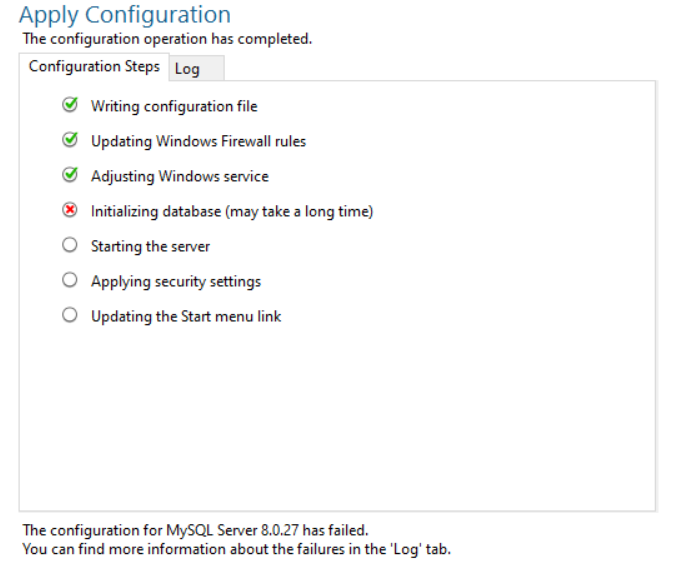Click the Starting the server step label
The height and width of the screenshot is (584, 675).
coord(151,247)
